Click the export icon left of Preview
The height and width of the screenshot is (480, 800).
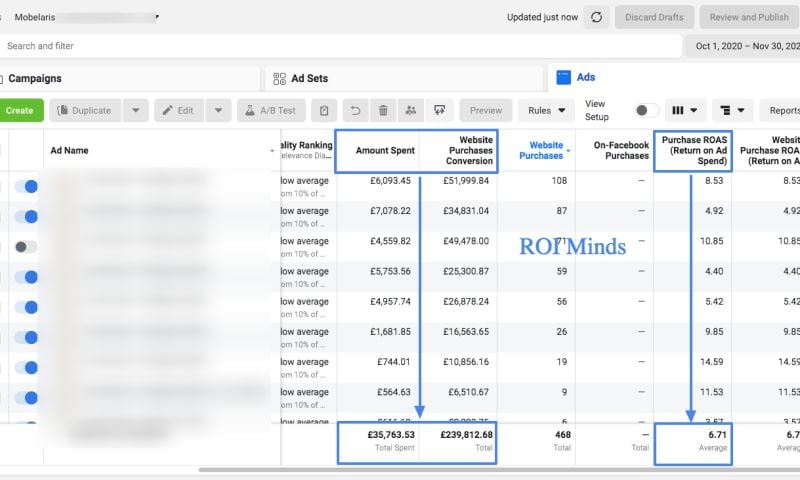[x=439, y=110]
